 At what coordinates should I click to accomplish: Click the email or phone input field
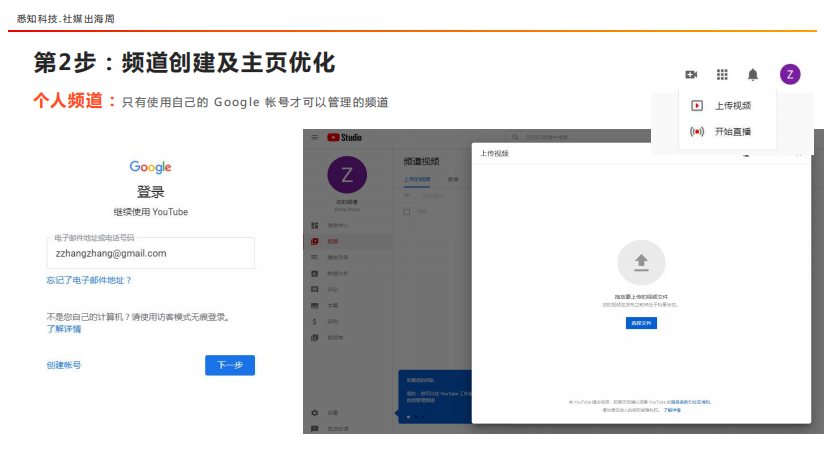point(151,253)
